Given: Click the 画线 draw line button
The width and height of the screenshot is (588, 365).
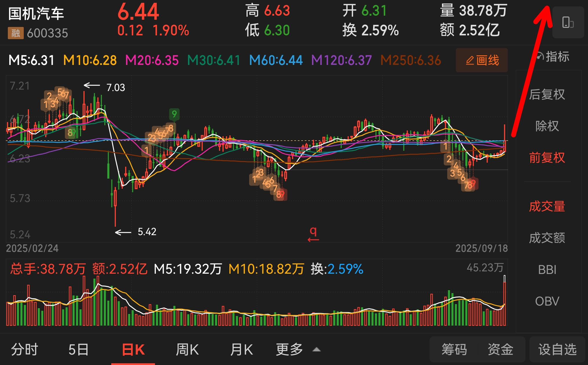Looking at the screenshot, I should [x=482, y=60].
